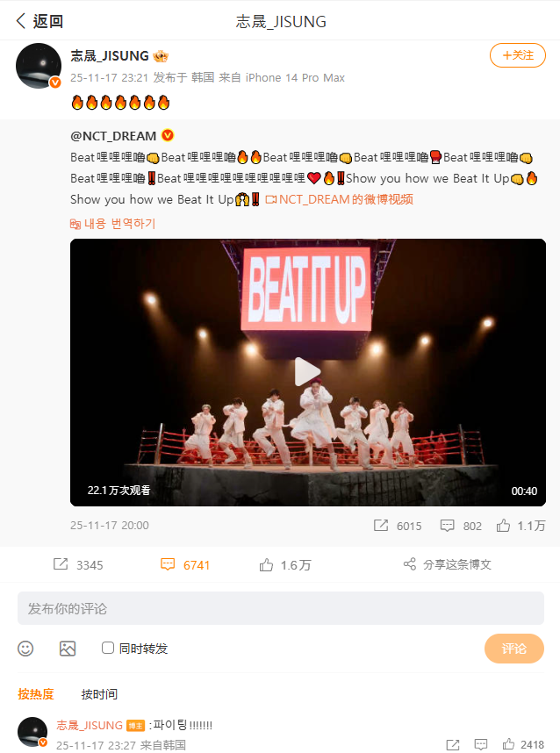Submit with the orange 评论 button
Screen dimensions: 560x753
pyautogui.click(x=513, y=649)
